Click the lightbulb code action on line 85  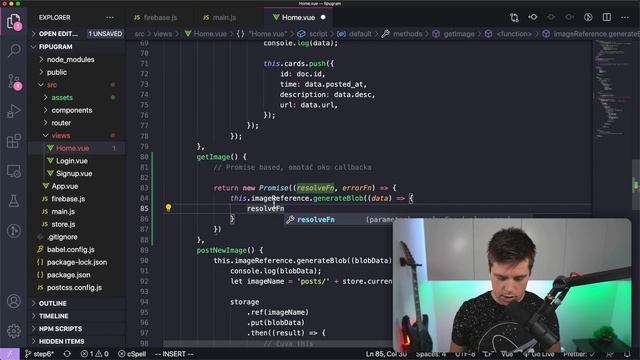[x=168, y=208]
